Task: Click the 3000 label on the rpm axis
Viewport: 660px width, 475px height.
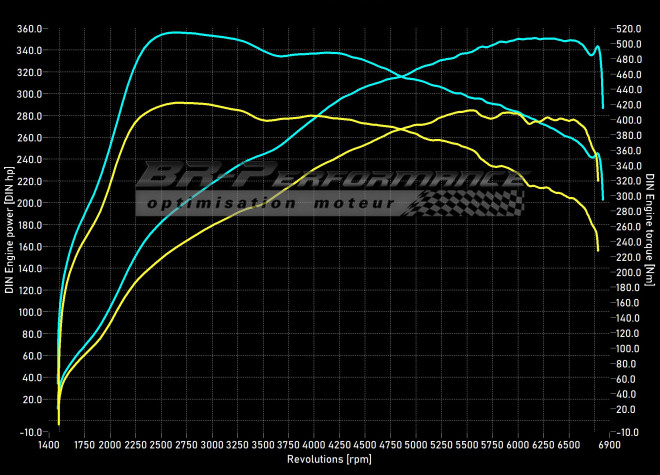Action: pyautogui.click(x=211, y=444)
